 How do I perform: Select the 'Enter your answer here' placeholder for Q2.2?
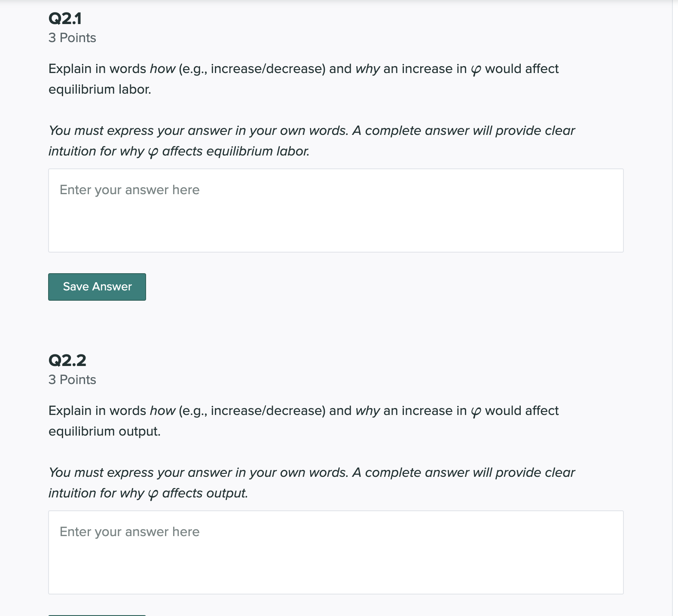129,531
